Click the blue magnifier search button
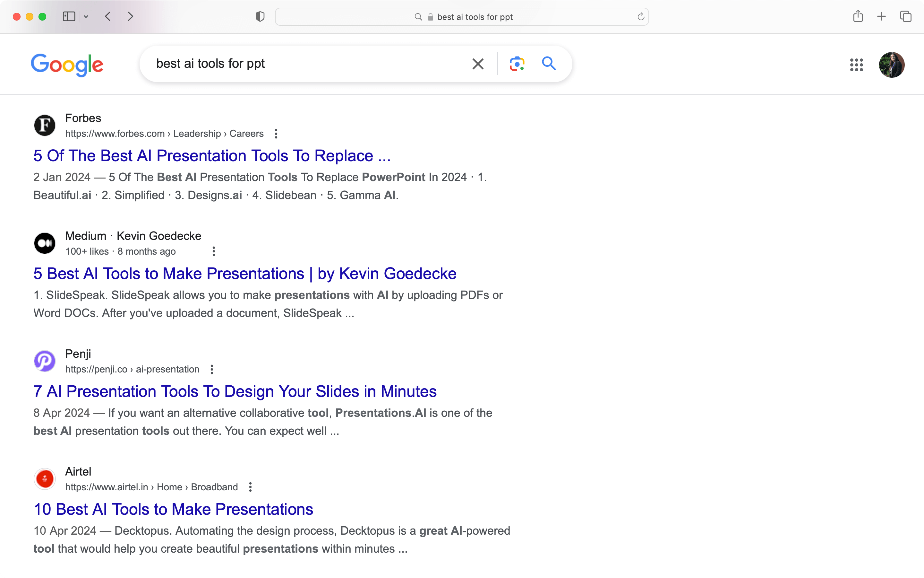 549,64
